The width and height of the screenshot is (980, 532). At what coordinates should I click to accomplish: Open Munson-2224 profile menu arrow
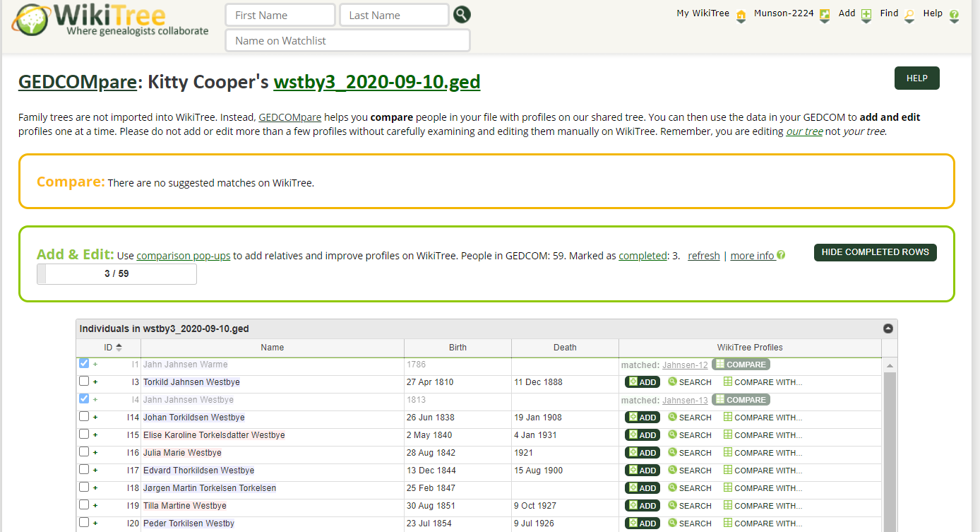(x=824, y=16)
